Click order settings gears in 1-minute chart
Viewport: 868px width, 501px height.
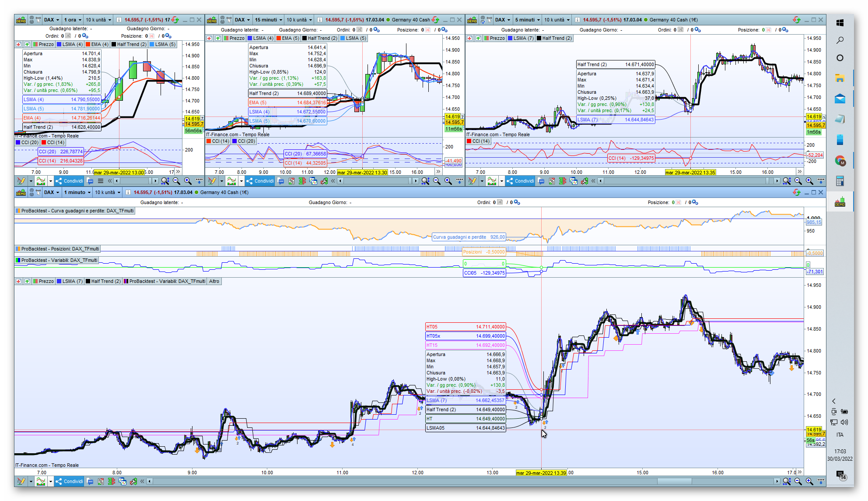(x=517, y=202)
